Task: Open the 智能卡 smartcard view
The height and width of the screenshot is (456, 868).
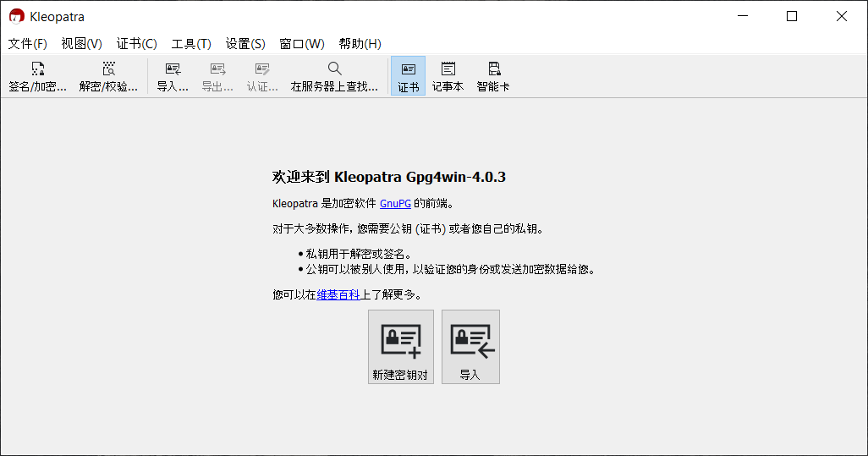Action: (493, 76)
